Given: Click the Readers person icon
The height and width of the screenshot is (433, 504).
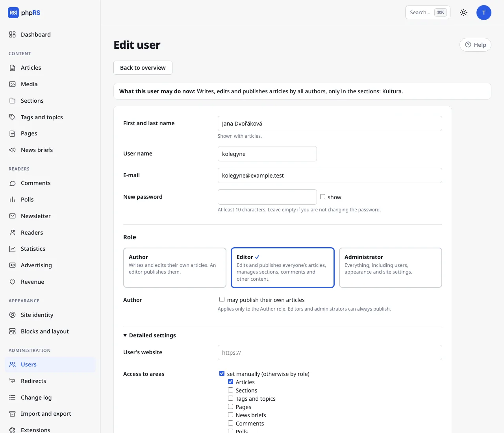Looking at the screenshot, I should [13, 233].
